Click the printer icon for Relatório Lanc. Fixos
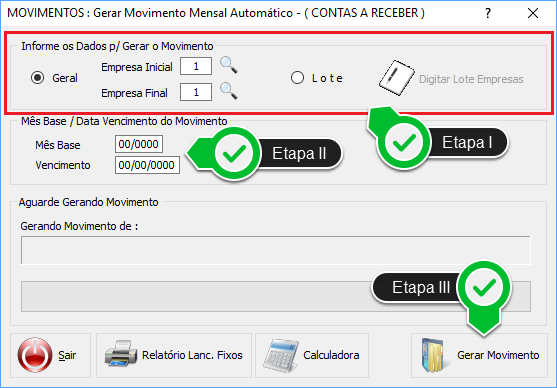557x388 pixels. pos(121,354)
